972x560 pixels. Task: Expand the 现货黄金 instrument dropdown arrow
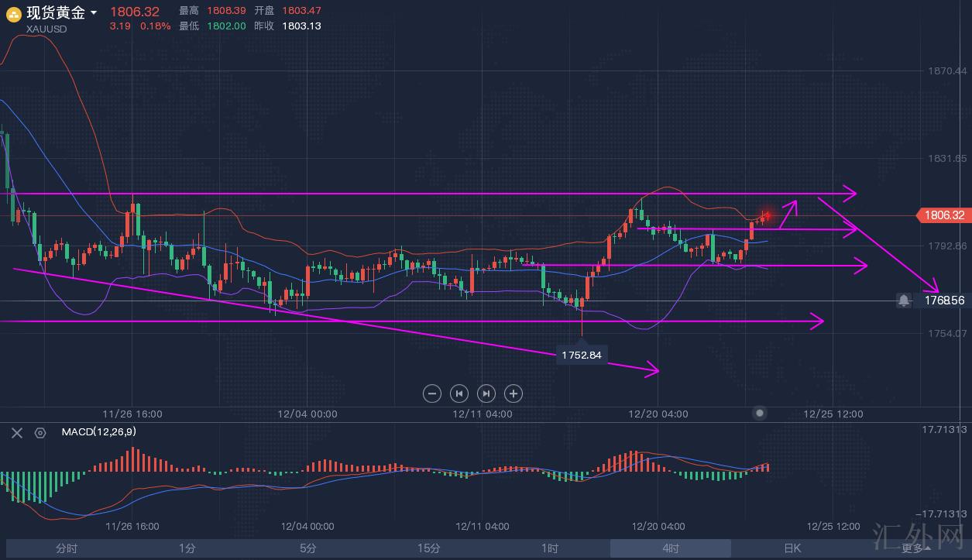(x=94, y=13)
